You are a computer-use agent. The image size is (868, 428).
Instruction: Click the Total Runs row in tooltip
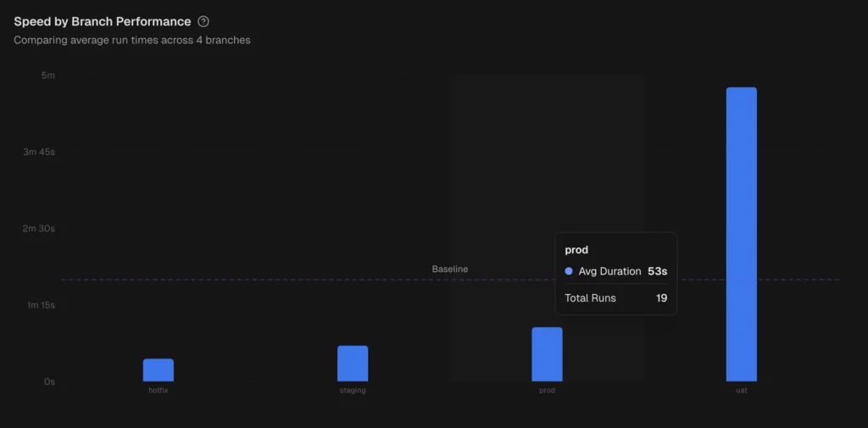pos(615,298)
